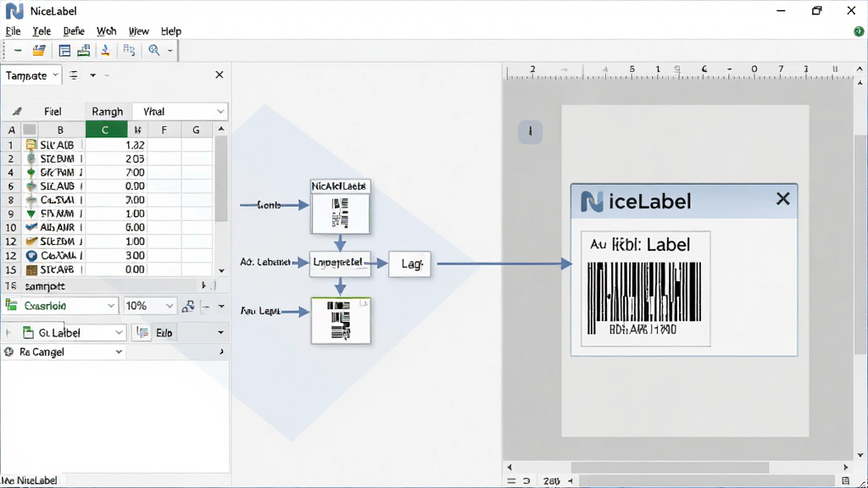Click the row 1 yellow item icon

coord(31,145)
